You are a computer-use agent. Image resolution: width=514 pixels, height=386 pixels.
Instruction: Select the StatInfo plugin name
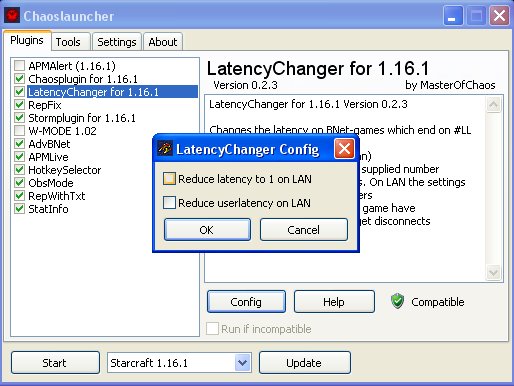click(x=48, y=209)
